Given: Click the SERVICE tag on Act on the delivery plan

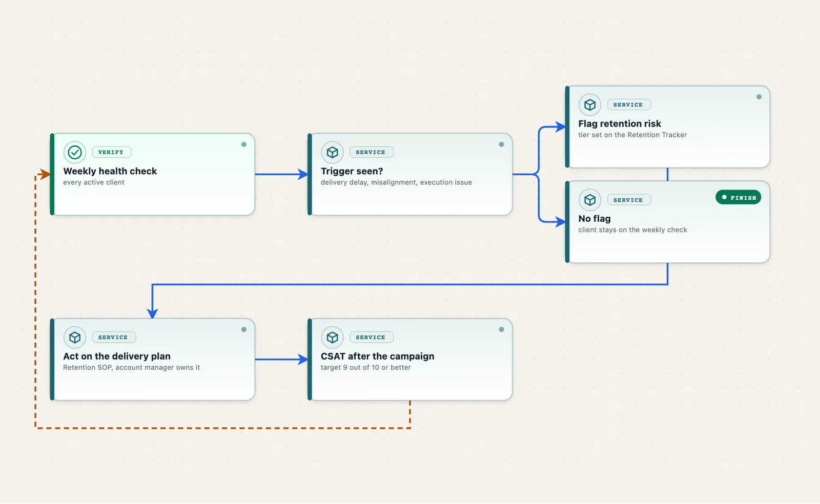Looking at the screenshot, I should tap(114, 337).
